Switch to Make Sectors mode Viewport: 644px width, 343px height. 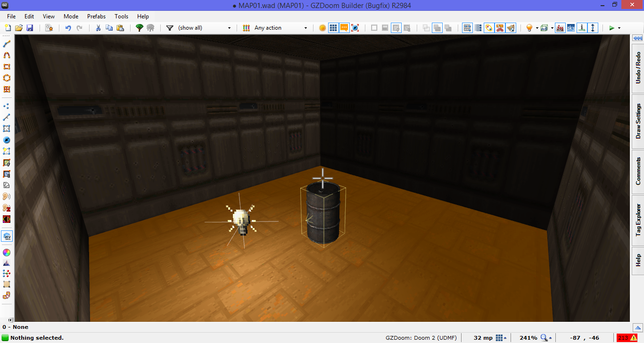click(x=7, y=151)
